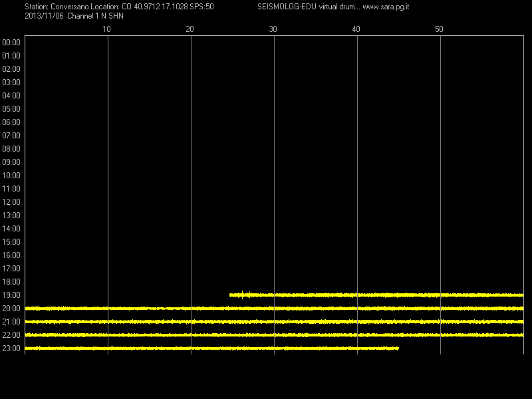Select the 10:00 hour label
Viewport: 532px width, 399px height.
click(x=11, y=176)
